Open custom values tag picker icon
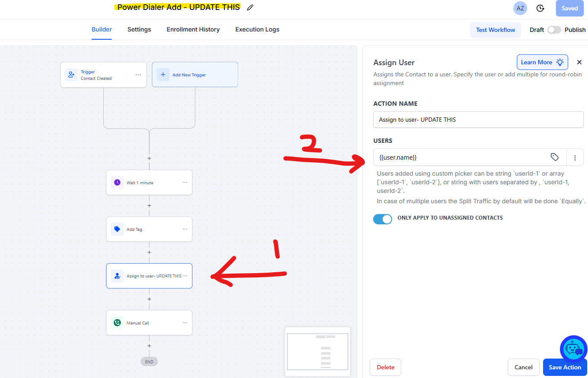 [x=555, y=157]
